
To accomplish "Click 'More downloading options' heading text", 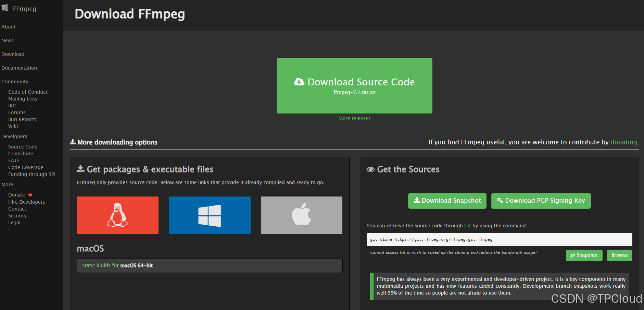I will click(117, 142).
